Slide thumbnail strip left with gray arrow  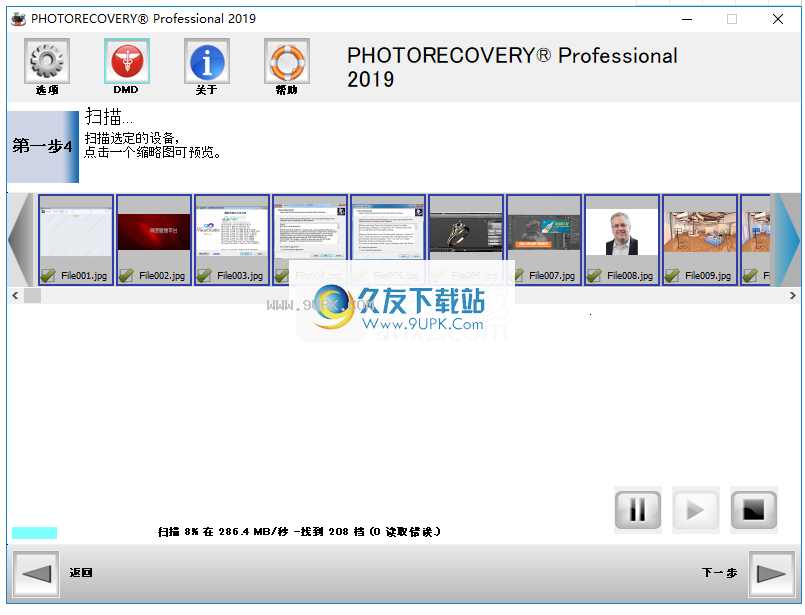point(21,240)
